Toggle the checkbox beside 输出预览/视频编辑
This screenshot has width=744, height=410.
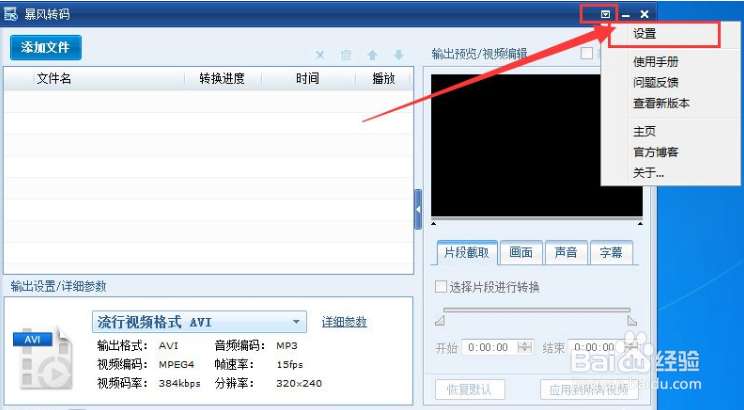[587, 53]
